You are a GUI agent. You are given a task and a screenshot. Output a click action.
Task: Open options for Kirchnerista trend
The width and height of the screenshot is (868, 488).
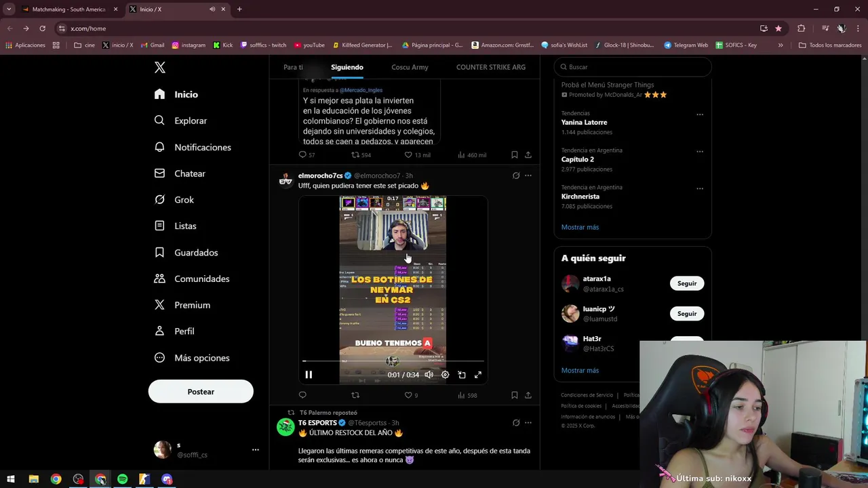point(700,188)
